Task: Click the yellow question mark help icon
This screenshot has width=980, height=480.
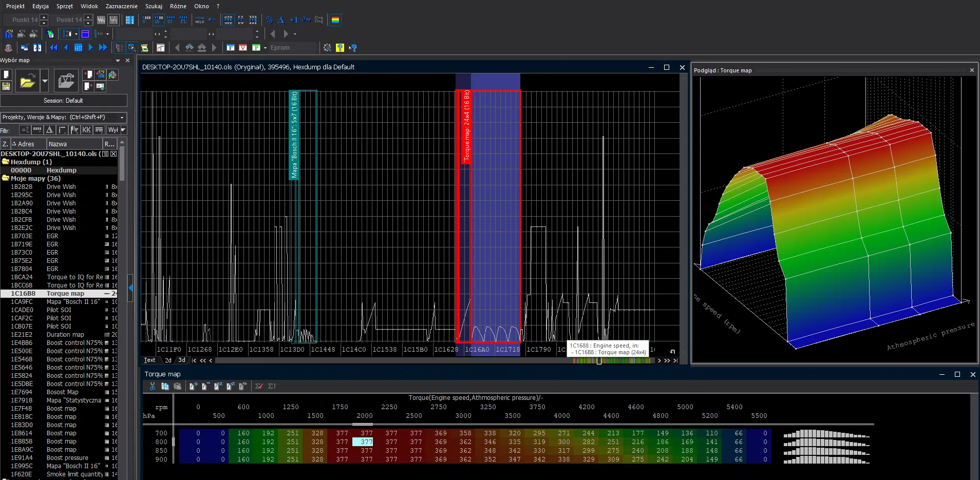Action: pyautogui.click(x=340, y=48)
